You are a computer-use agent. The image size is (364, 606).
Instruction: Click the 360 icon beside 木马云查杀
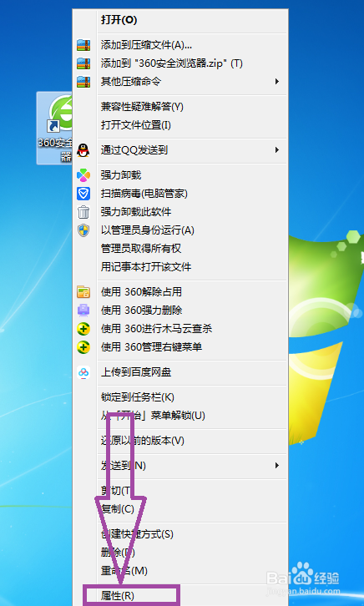point(83,329)
